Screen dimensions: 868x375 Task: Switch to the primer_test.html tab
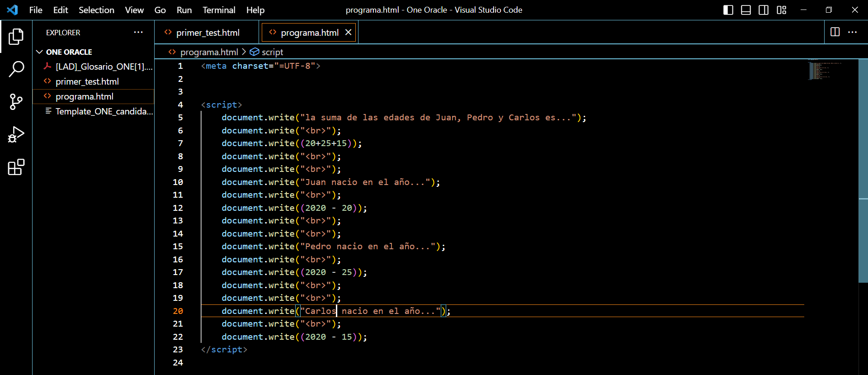coord(207,33)
